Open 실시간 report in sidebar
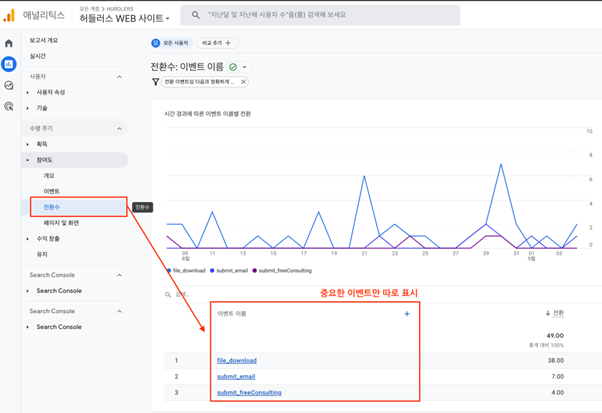 point(38,56)
